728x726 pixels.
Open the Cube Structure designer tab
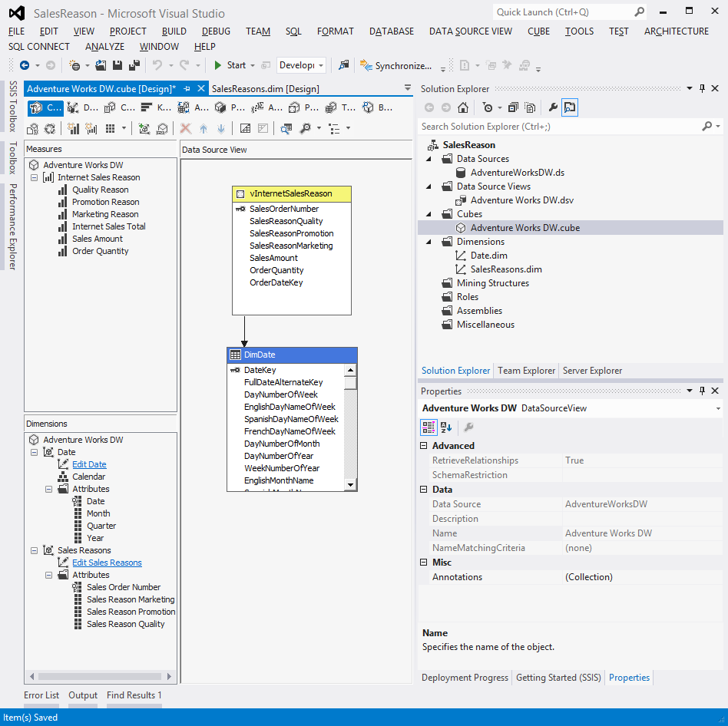45,107
